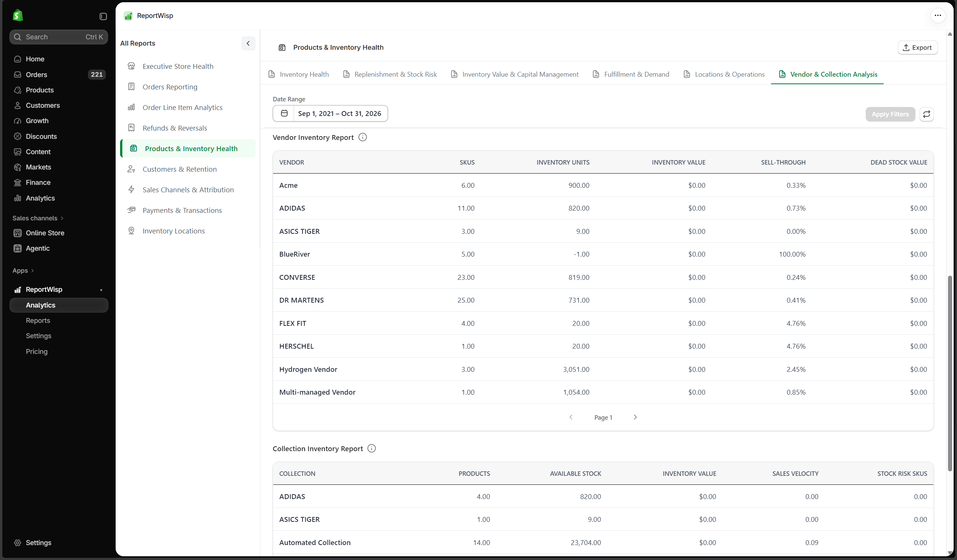Viewport: 957px width, 560px height.
Task: Click the Search field in sidebar
Action: [x=58, y=37]
